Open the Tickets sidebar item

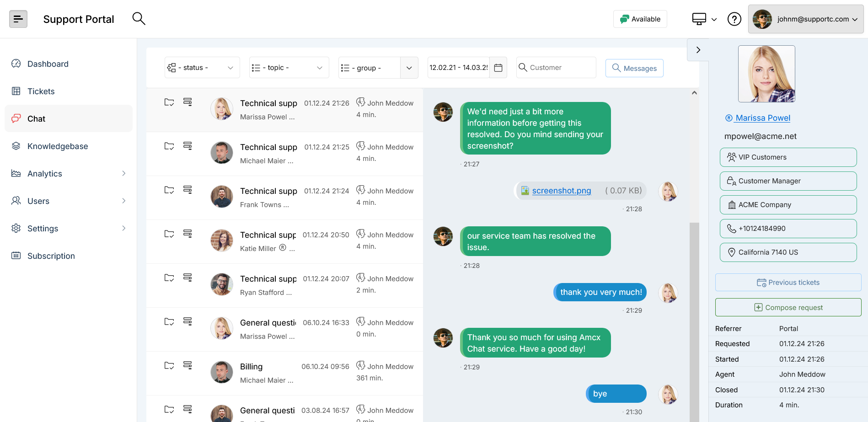click(x=41, y=91)
